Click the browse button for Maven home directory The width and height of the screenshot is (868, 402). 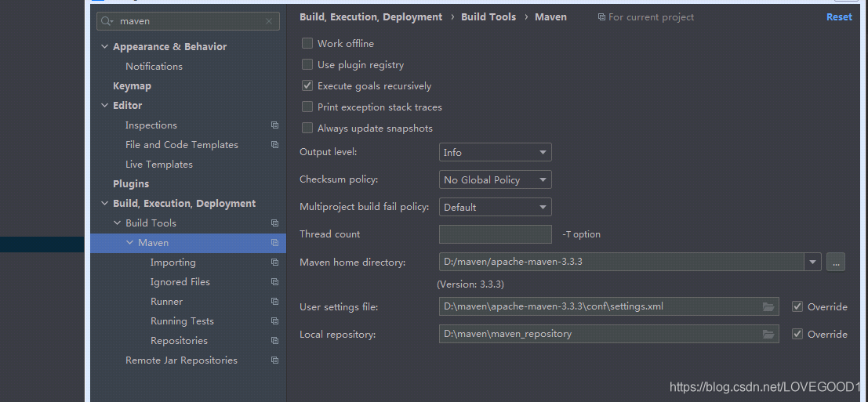pos(836,262)
